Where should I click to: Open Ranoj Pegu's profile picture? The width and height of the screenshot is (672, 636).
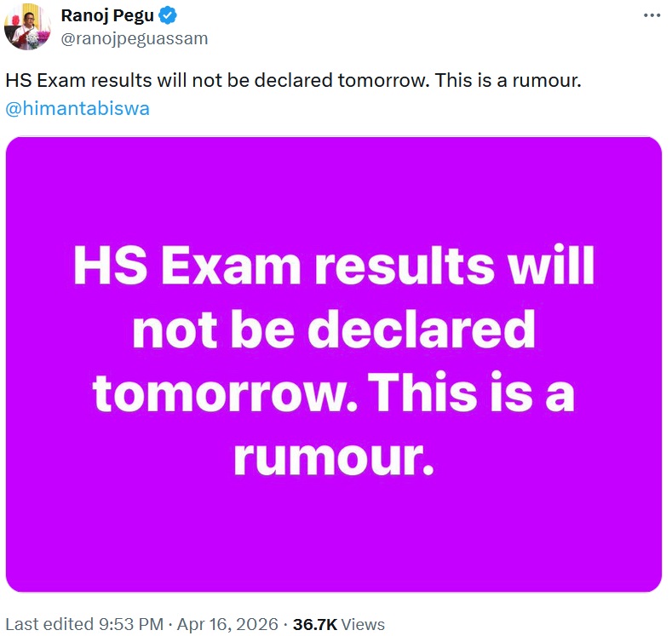pos(28,26)
